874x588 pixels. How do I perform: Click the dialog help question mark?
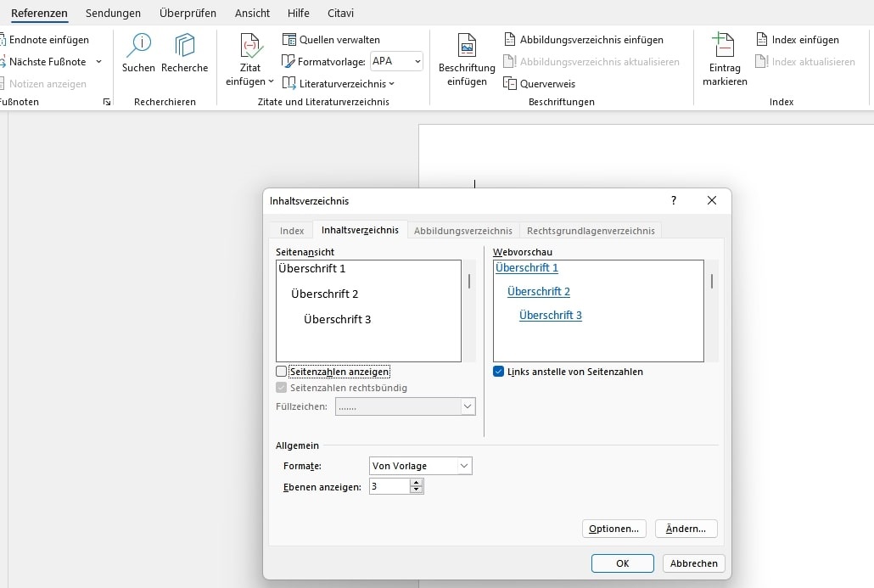pos(674,200)
